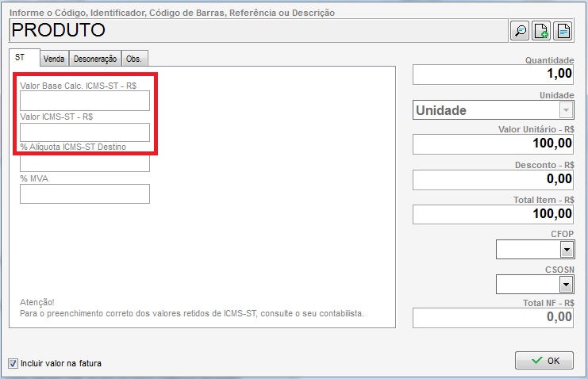
Task: Select the ST tab
Action: pos(21,58)
